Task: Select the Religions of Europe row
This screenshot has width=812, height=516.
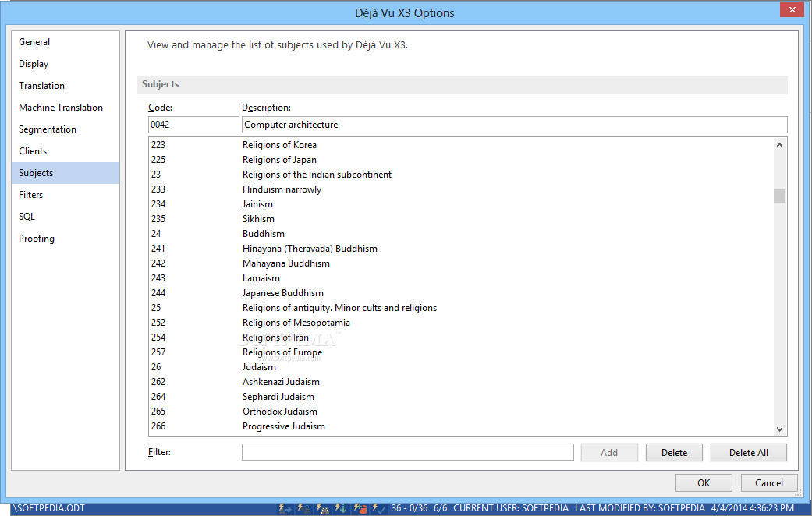Action: tap(461, 352)
